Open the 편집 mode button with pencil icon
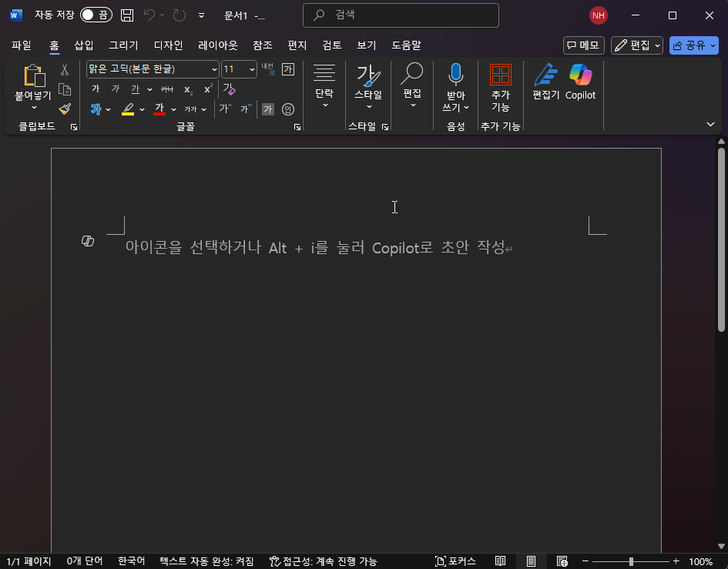 (x=636, y=45)
